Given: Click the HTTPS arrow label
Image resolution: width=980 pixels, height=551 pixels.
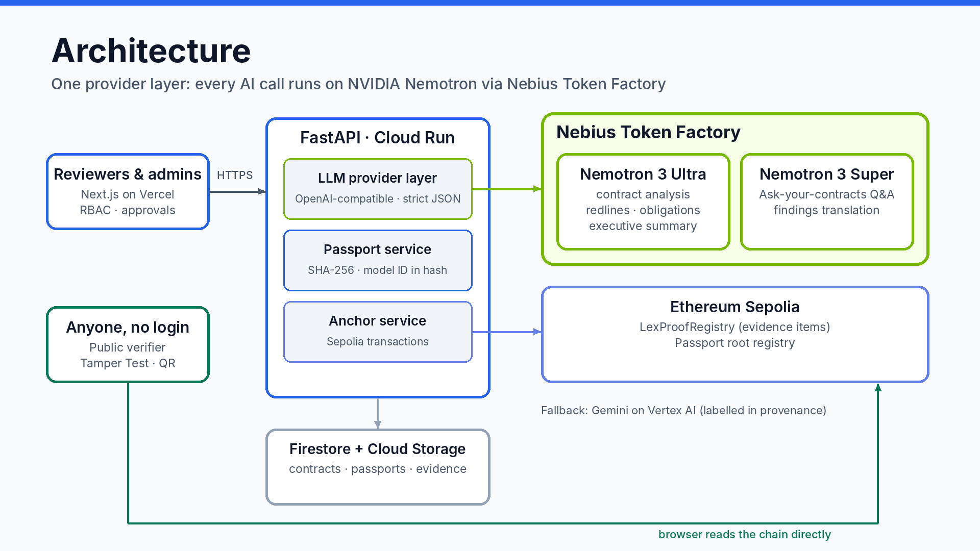Looking at the screenshot, I should coord(235,175).
